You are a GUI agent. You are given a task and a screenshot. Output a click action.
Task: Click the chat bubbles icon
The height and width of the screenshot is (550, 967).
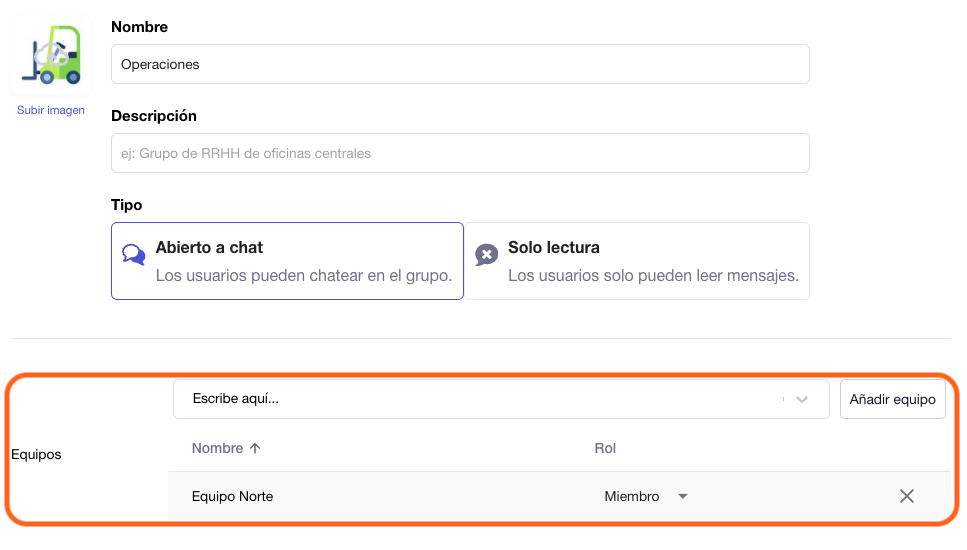(x=133, y=254)
